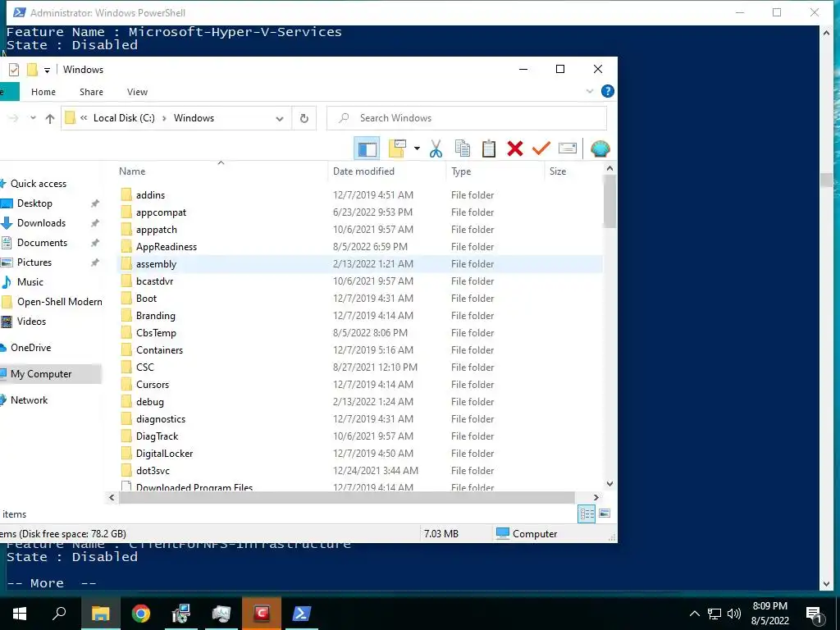Open the Open-Shell settings shell icon
The image size is (840, 630).
600,148
